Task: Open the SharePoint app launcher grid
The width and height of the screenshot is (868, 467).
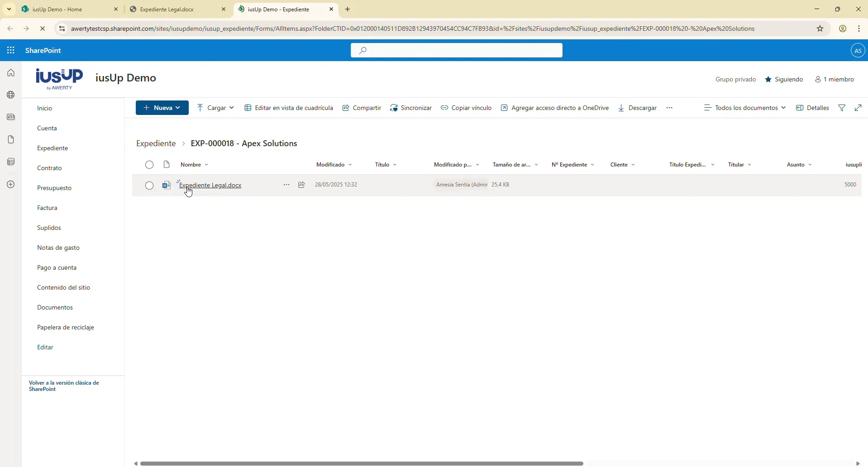Action: point(11,50)
